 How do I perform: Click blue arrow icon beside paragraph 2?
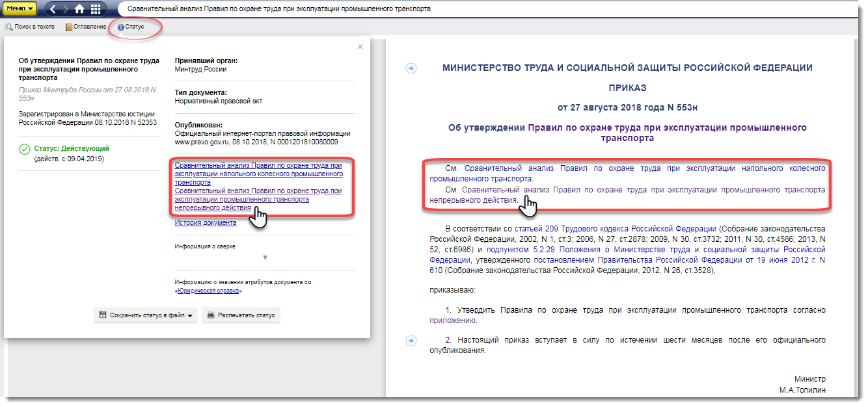click(411, 340)
